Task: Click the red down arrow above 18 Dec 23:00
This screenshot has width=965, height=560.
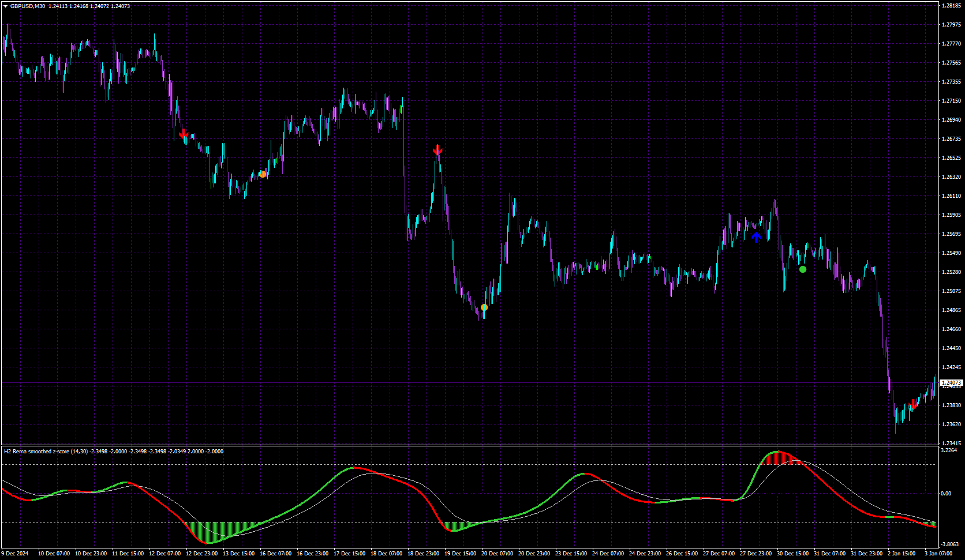Action: pyautogui.click(x=437, y=151)
